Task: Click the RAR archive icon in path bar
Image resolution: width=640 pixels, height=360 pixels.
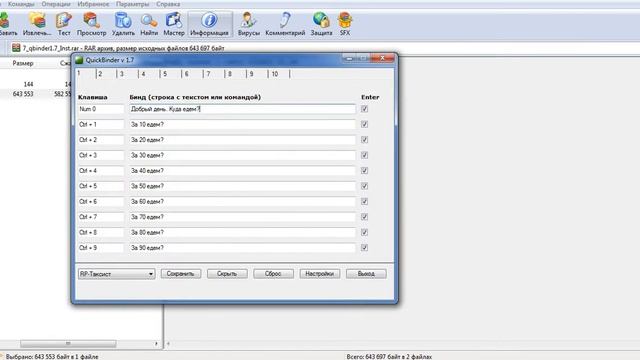Action: 16,48
